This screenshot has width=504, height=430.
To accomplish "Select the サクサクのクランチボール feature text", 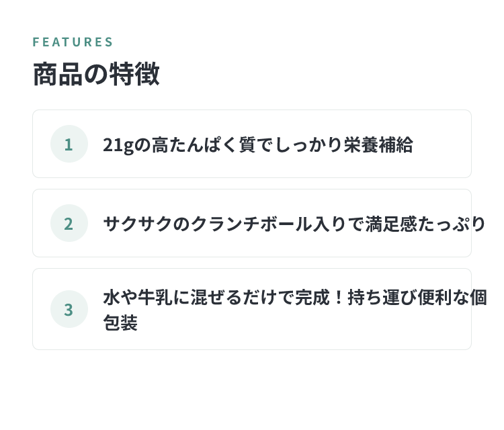I will click(294, 224).
